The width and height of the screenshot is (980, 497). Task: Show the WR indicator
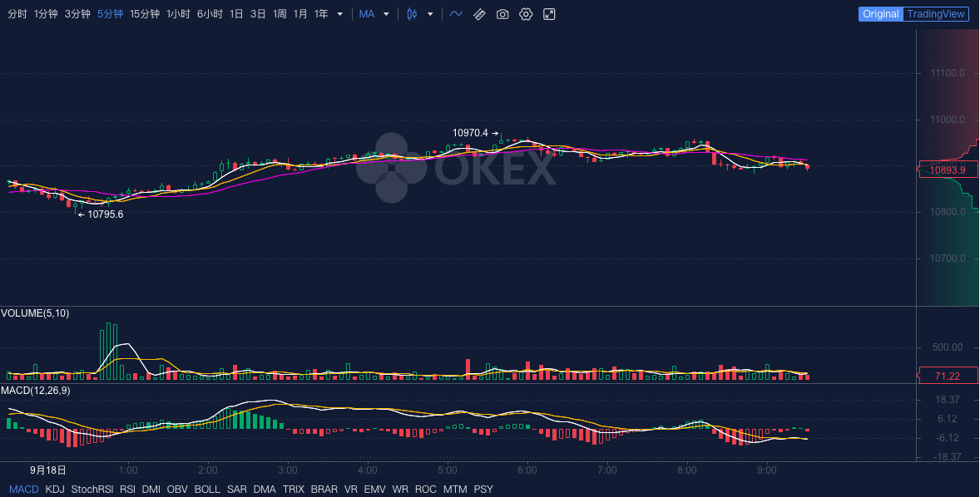[400, 490]
